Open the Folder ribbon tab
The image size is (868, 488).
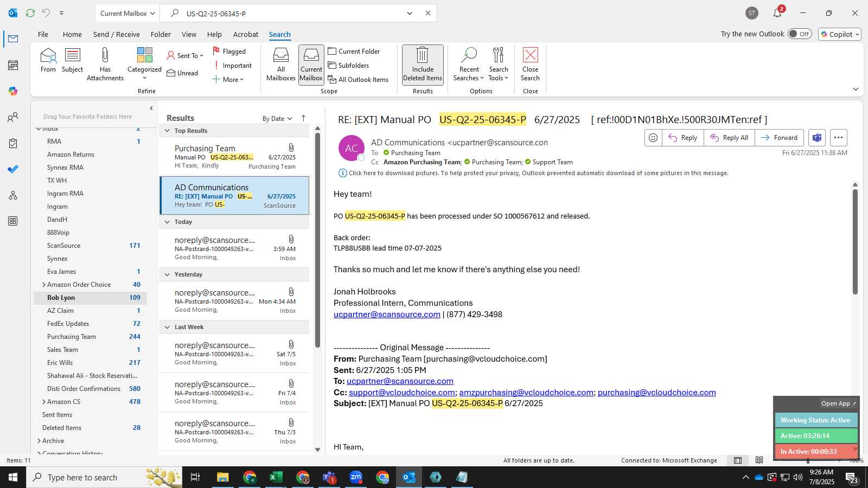click(161, 34)
